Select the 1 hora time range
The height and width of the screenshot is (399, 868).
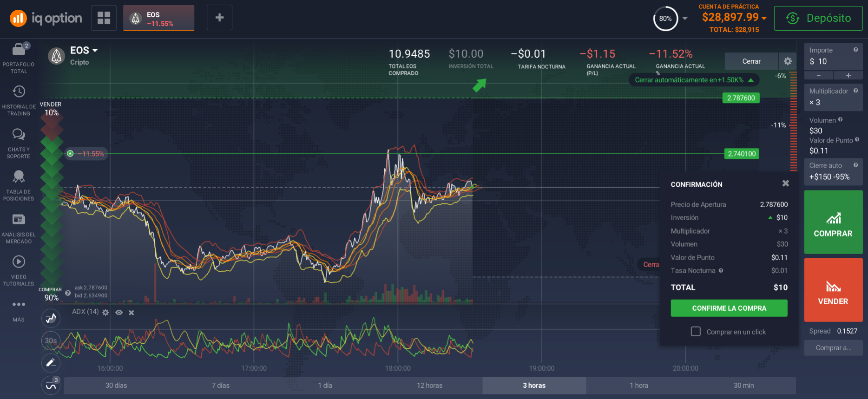click(x=639, y=386)
